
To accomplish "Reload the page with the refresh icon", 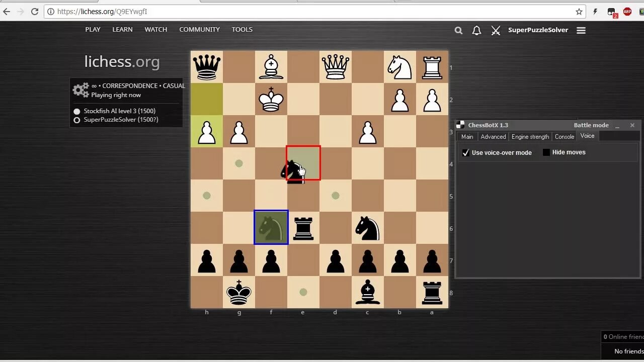I will pyautogui.click(x=34, y=11).
